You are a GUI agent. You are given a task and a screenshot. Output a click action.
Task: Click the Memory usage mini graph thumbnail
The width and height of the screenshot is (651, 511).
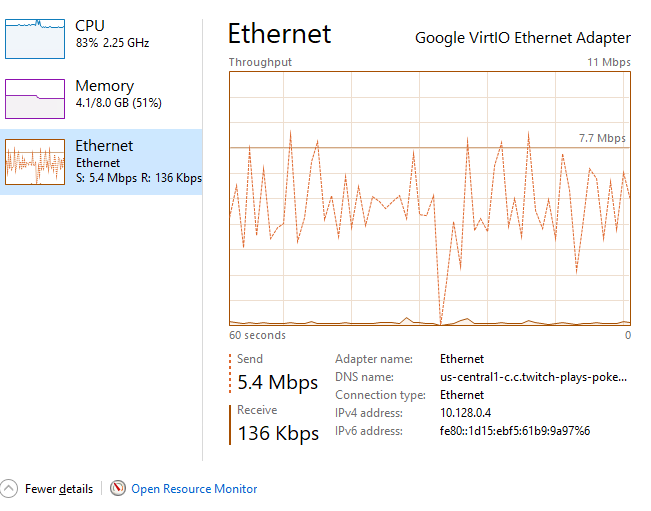(35, 99)
